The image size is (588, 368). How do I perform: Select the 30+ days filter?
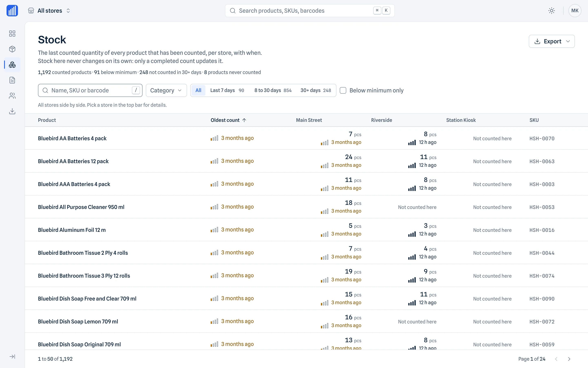point(316,90)
